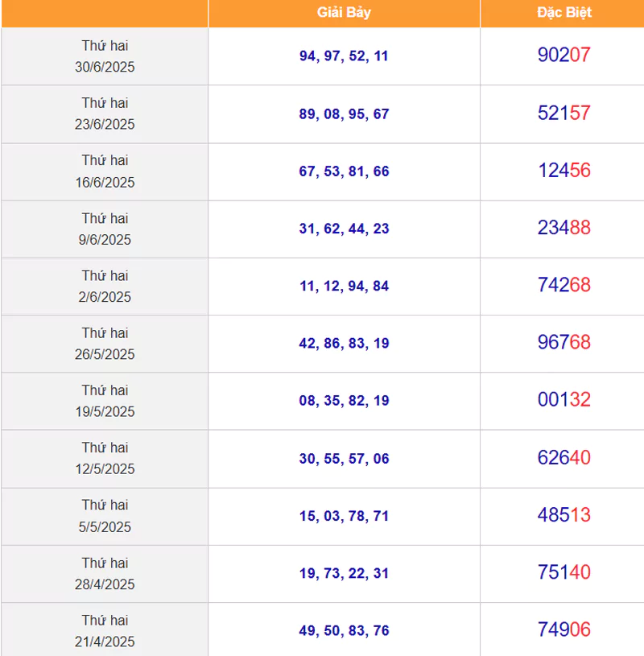Click Giải Bảy numbers 11, 12, 94, 84
This screenshot has width=644, height=656.
click(344, 286)
